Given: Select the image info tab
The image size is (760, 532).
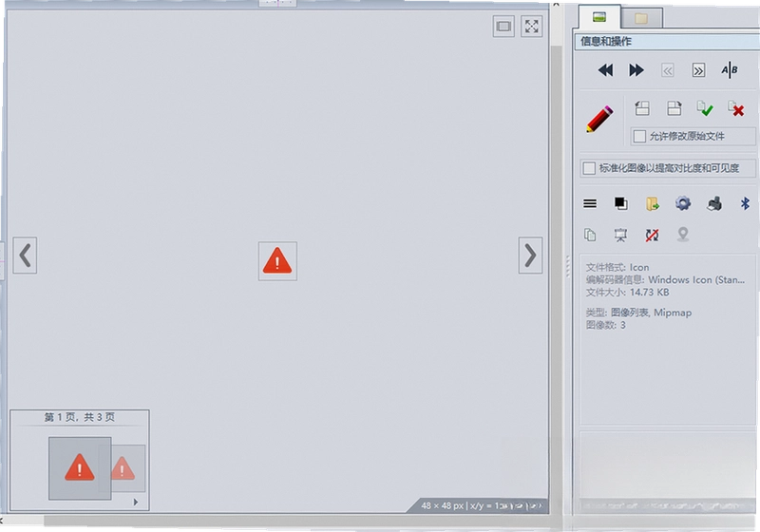Looking at the screenshot, I should point(599,17).
